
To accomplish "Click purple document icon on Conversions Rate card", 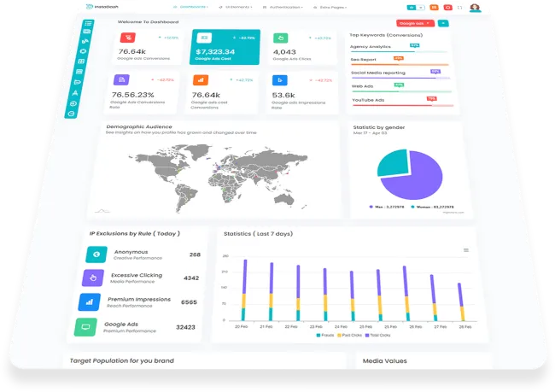I will 121,79.
